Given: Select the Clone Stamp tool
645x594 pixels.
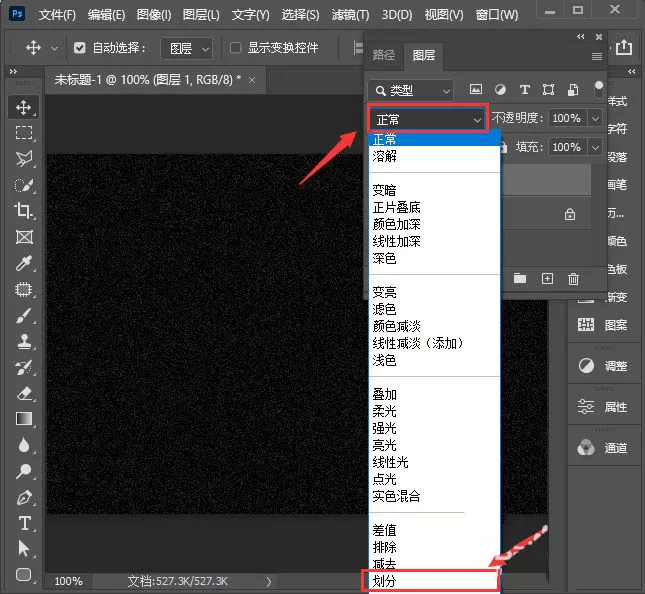Looking at the screenshot, I should click(23, 341).
